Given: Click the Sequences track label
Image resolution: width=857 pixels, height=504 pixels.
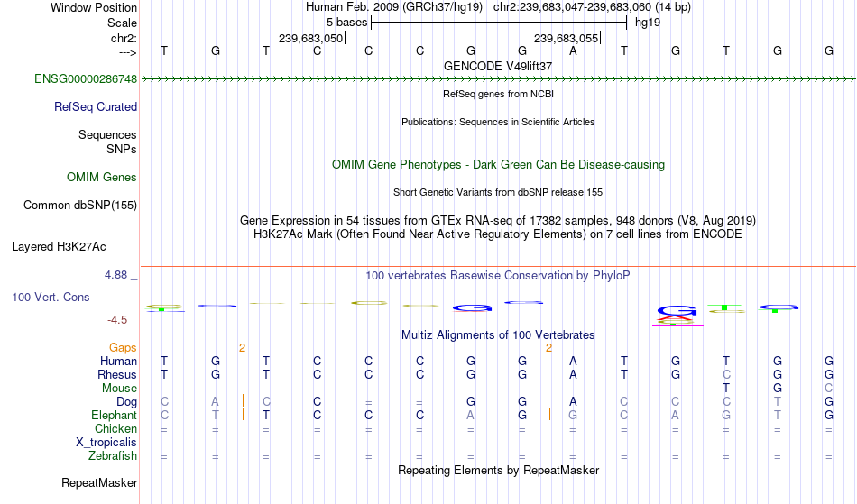Looking at the screenshot, I should pos(107,135).
